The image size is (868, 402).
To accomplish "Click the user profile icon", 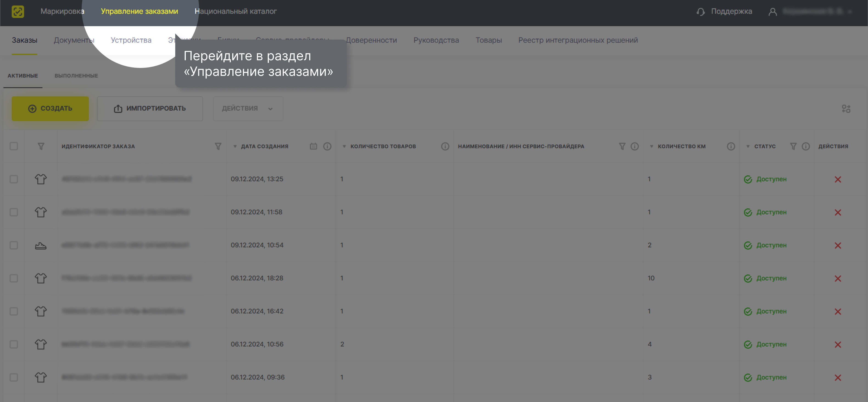I will coord(772,12).
